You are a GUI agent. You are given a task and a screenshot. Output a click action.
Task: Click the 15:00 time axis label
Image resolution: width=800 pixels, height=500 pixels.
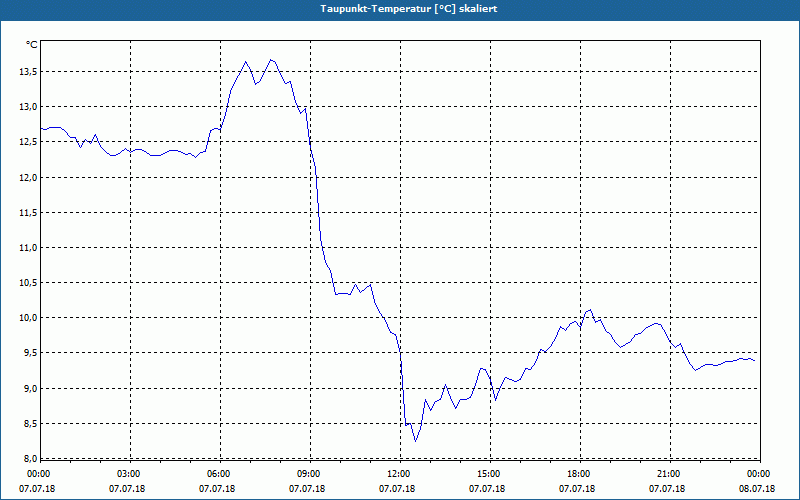490,474
